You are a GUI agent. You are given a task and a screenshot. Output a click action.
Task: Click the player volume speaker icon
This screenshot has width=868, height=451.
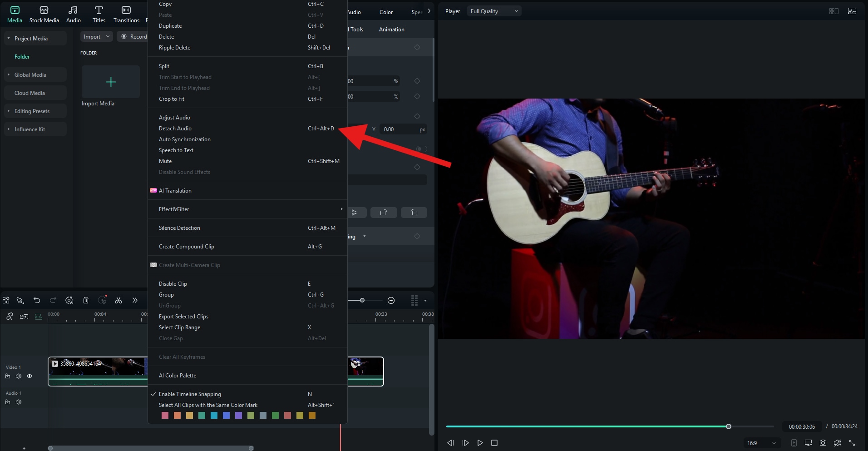click(838, 443)
